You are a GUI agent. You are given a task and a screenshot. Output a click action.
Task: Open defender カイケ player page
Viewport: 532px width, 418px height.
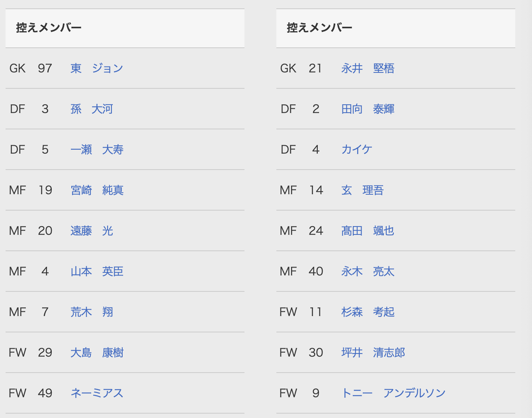tap(357, 150)
